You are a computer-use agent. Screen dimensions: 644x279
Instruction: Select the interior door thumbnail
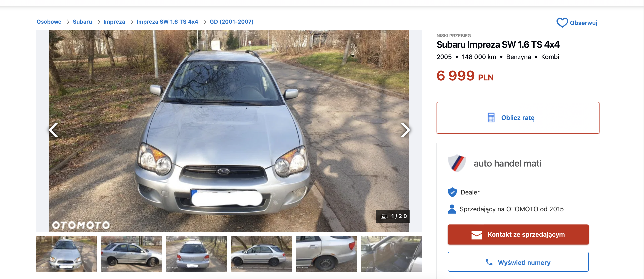click(x=391, y=254)
